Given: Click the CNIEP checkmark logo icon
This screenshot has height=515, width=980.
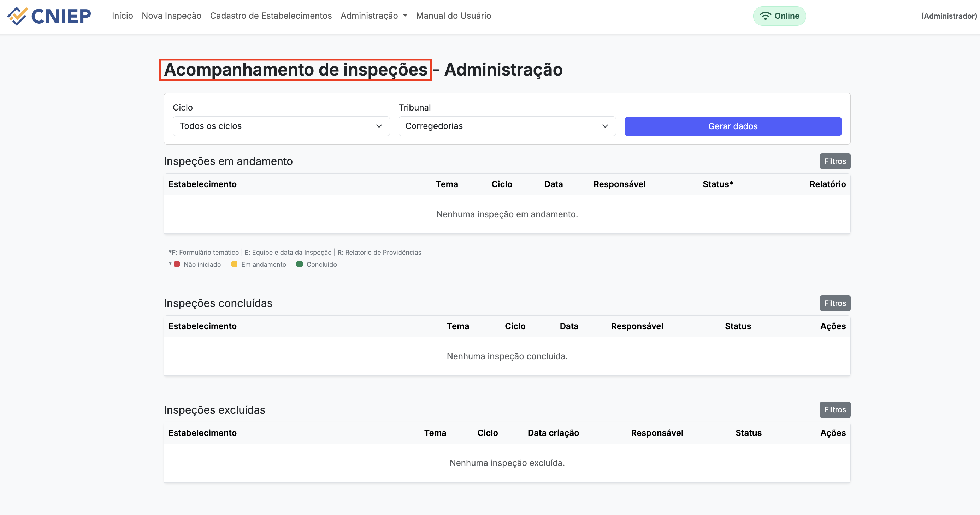Looking at the screenshot, I should tap(17, 16).
